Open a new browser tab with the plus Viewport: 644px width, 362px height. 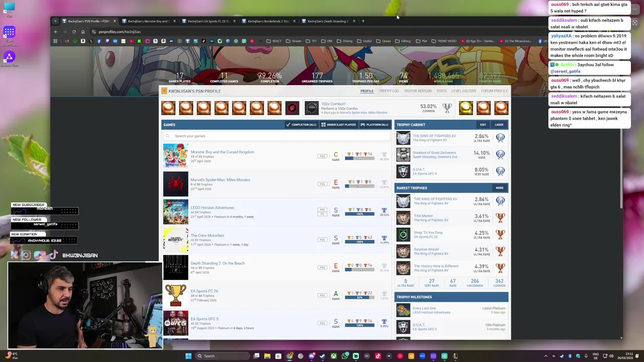tap(363, 21)
